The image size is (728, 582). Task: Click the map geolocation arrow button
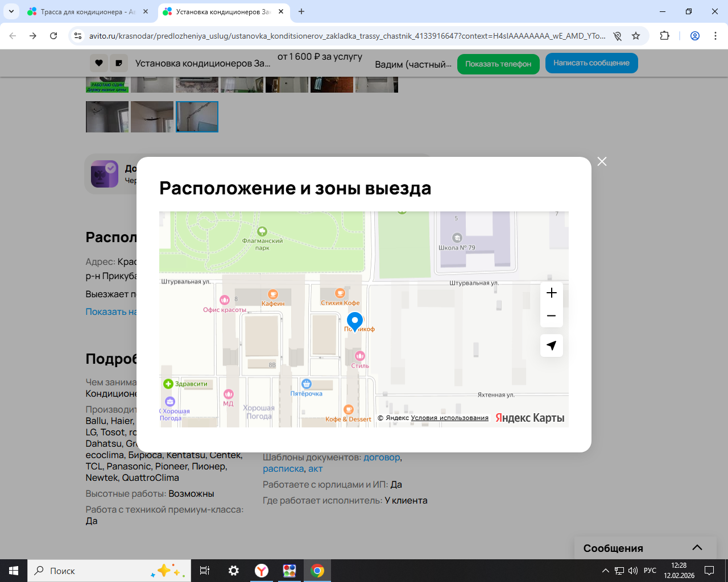(551, 346)
